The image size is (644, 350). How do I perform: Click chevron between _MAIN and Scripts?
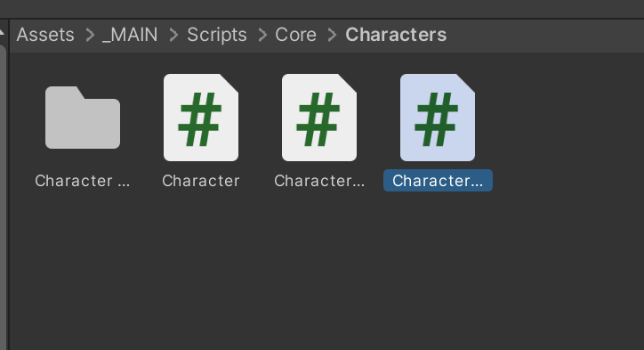pyautogui.click(x=173, y=35)
